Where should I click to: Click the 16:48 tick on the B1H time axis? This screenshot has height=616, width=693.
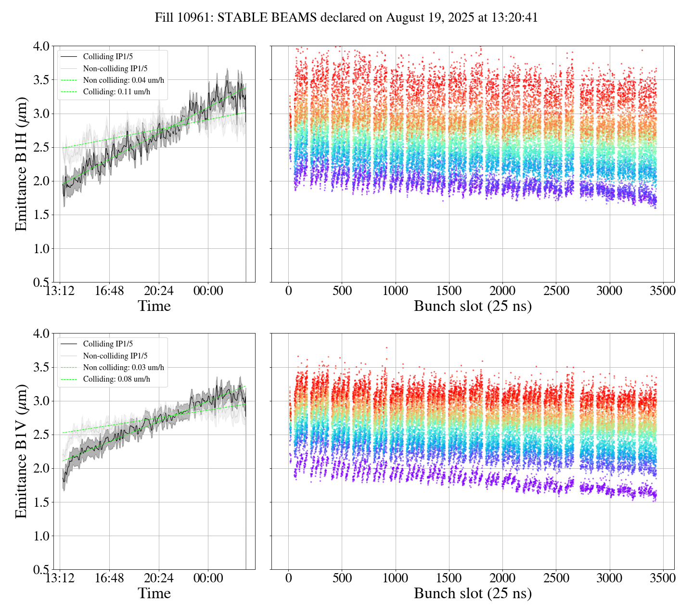pyautogui.click(x=109, y=291)
